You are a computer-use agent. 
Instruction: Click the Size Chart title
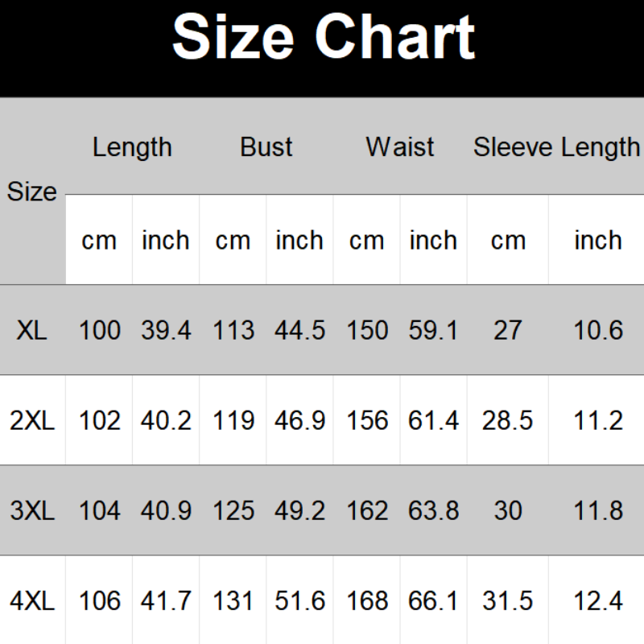(323, 38)
